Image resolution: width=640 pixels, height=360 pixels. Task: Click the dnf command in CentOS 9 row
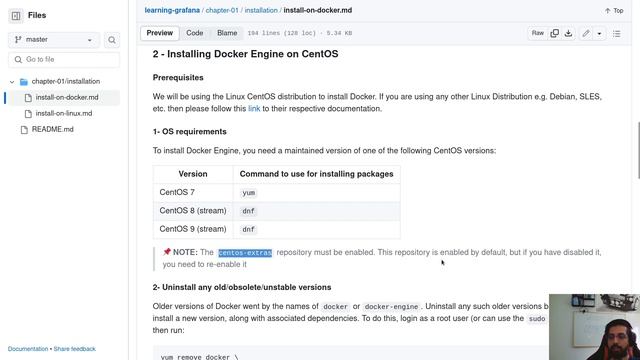point(248,230)
